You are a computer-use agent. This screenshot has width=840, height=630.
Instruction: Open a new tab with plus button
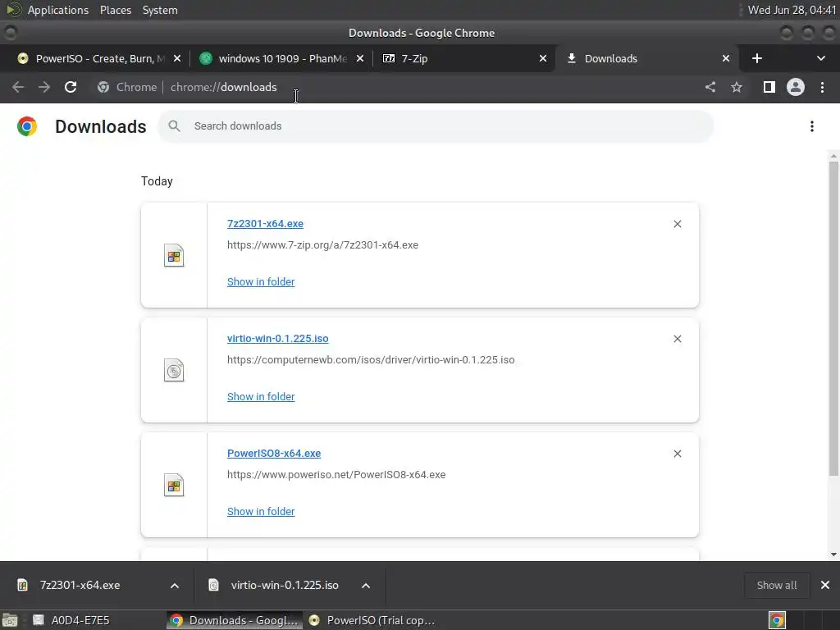tap(757, 58)
